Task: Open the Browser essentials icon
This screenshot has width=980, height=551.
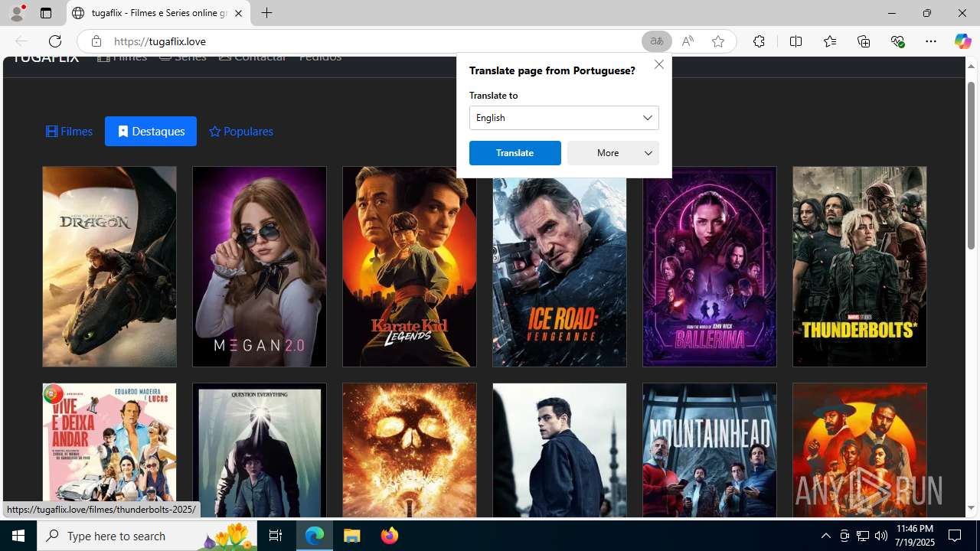Action: (897, 41)
